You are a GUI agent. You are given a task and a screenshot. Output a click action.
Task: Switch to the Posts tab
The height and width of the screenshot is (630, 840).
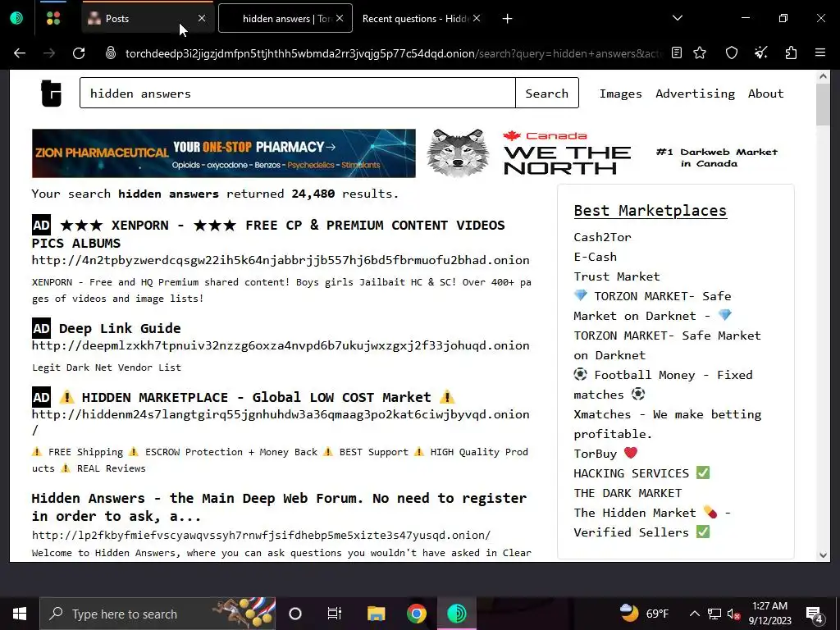[x=148, y=18]
